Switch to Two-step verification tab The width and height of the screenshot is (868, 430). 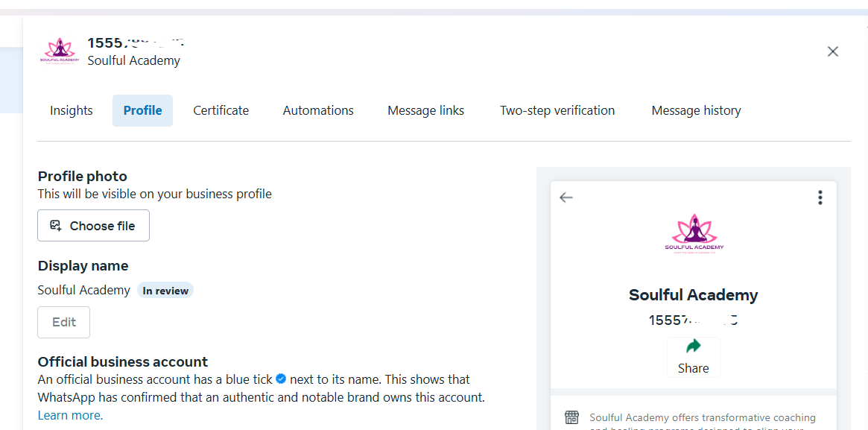pyautogui.click(x=557, y=111)
